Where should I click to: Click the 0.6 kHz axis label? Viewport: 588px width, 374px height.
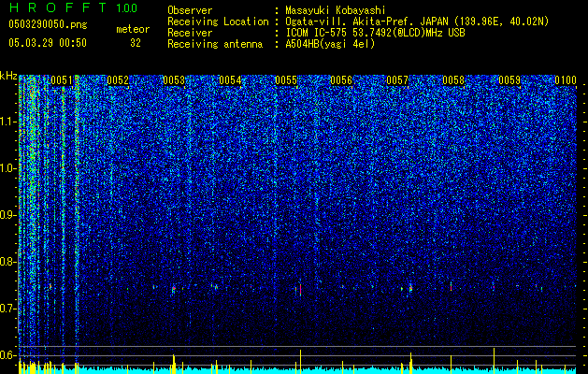coord(7,355)
